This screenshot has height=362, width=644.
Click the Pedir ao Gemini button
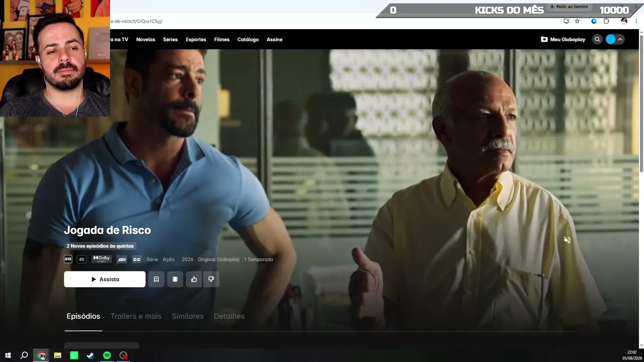tap(569, 7)
